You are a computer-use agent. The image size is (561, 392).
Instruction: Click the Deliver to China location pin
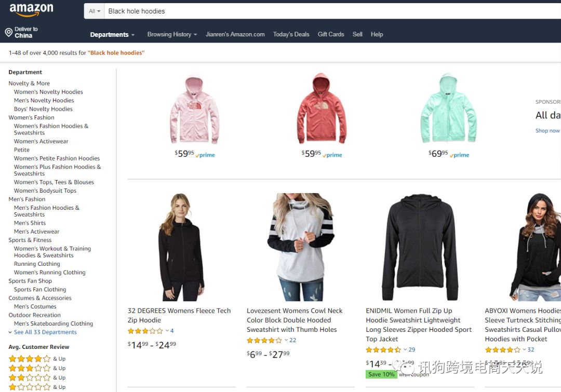[x=9, y=33]
